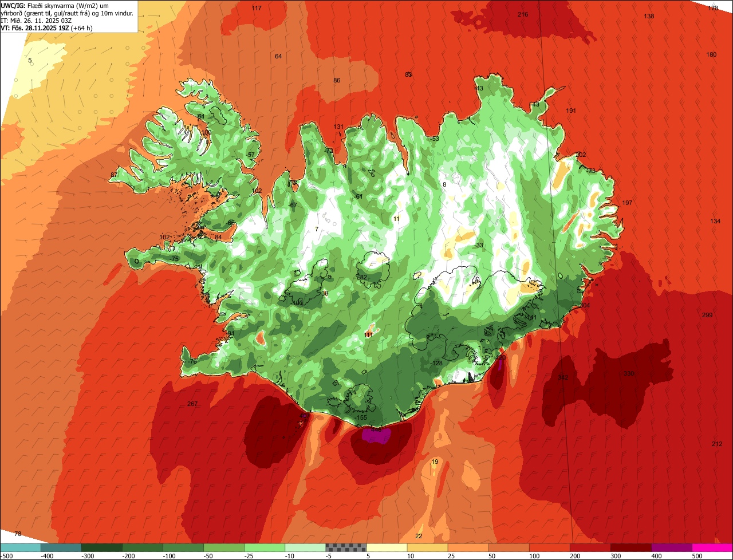
Task: Click the map value '216' over dark red sea
Action: (523, 14)
